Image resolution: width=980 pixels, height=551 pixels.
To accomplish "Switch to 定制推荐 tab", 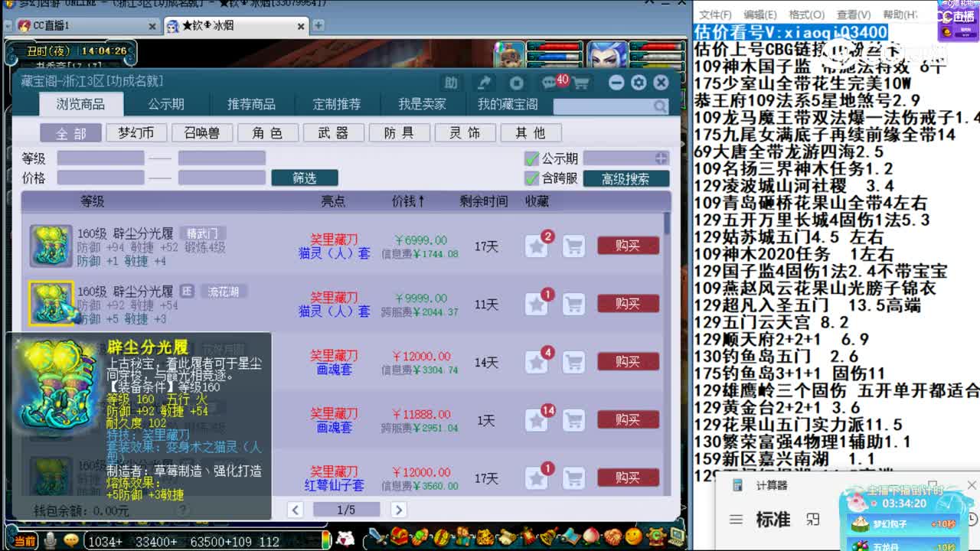I will click(337, 104).
